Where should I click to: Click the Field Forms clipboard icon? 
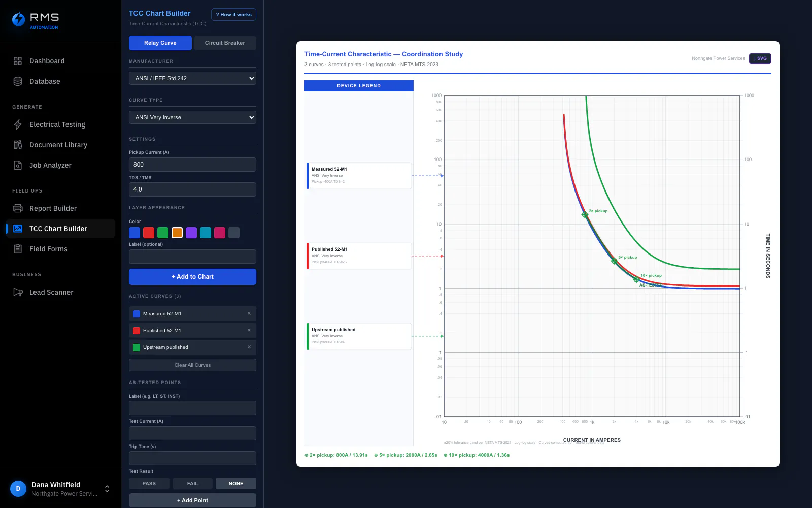(x=18, y=249)
